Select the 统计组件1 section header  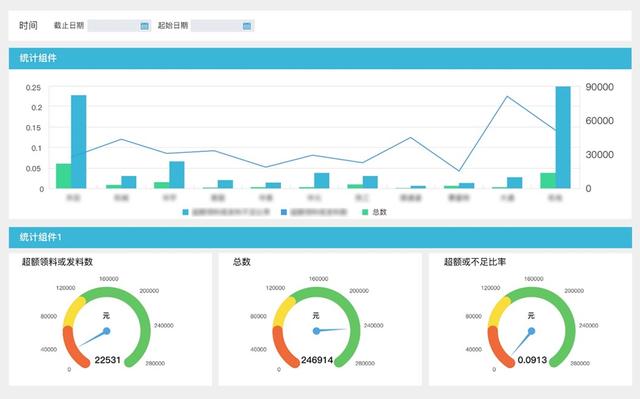tap(320, 237)
